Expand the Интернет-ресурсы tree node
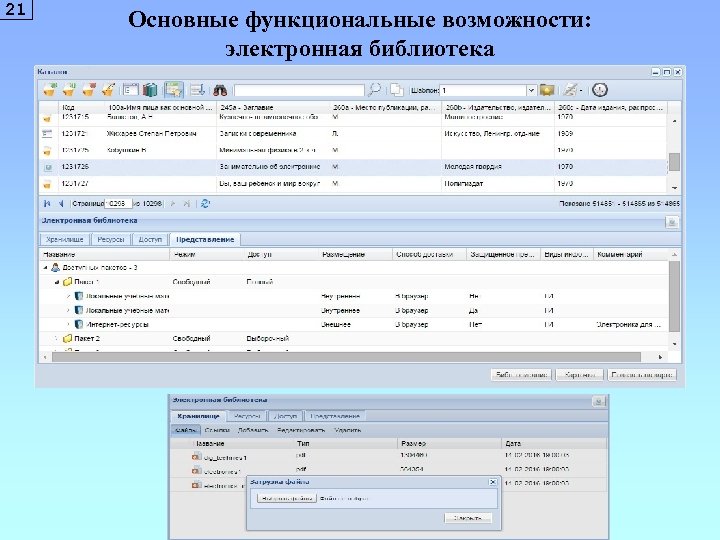Viewport: 720px width, 540px height. 68,324
